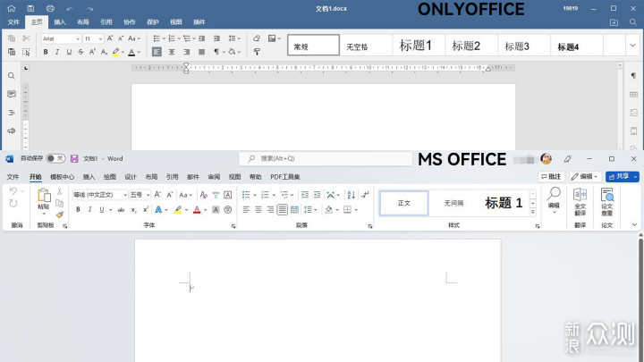Open ONLYOFFICE 插入 tab
644x362 pixels.
[x=60, y=22]
